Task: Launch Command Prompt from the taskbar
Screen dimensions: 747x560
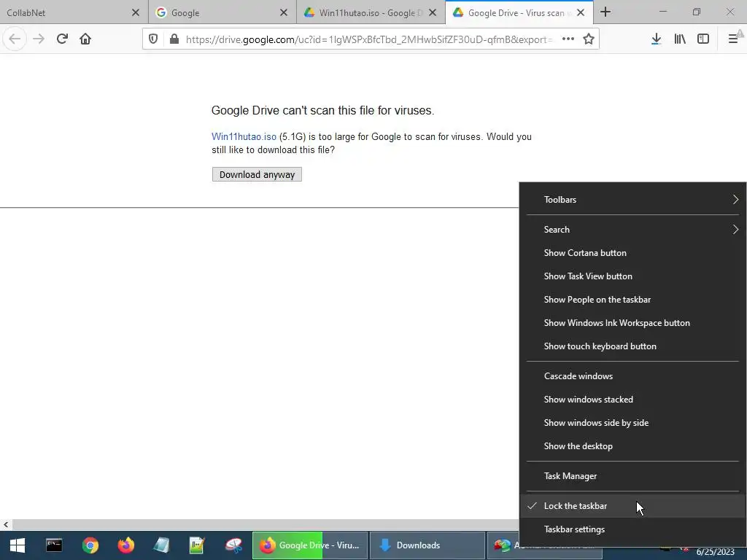Action: [x=54, y=545]
